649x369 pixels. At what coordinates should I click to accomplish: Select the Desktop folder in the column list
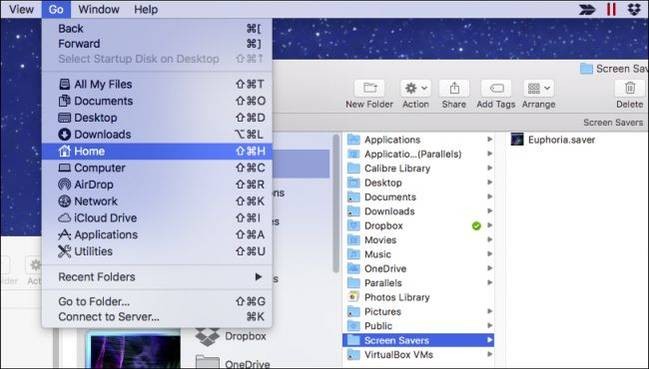click(418, 182)
